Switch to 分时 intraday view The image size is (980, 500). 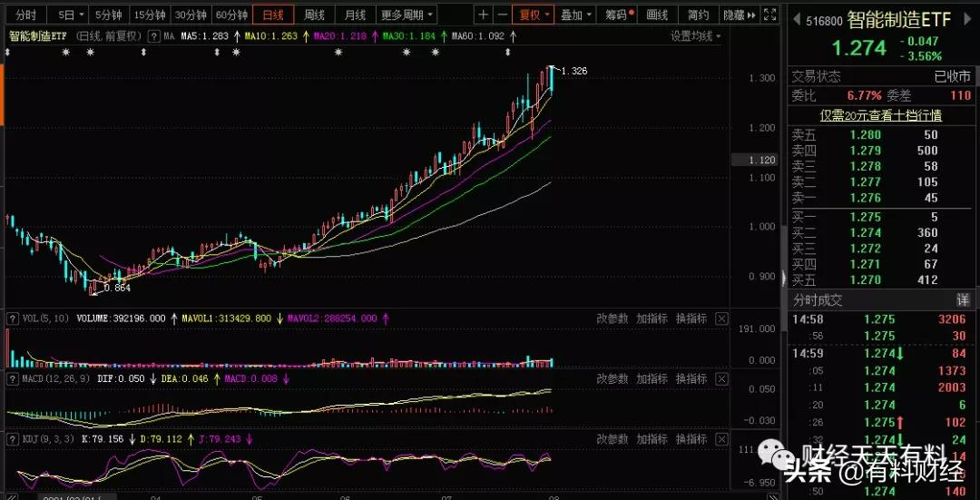tap(26, 15)
